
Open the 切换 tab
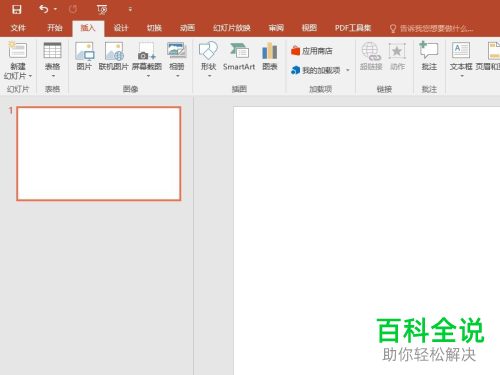point(154,28)
